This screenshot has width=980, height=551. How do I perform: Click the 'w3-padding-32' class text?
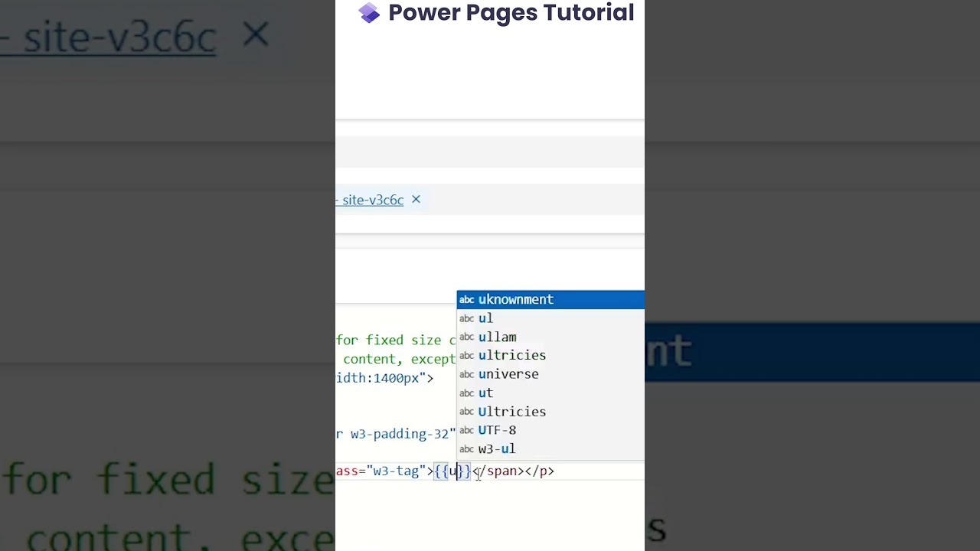coord(399,434)
